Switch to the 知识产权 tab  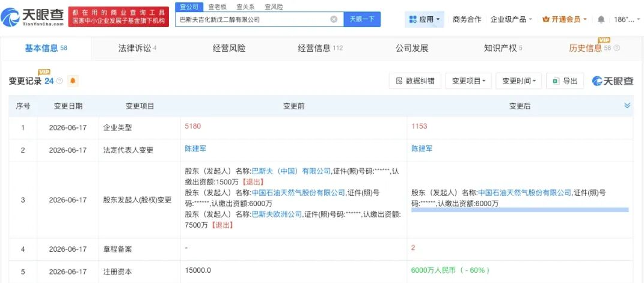pyautogui.click(x=503, y=49)
